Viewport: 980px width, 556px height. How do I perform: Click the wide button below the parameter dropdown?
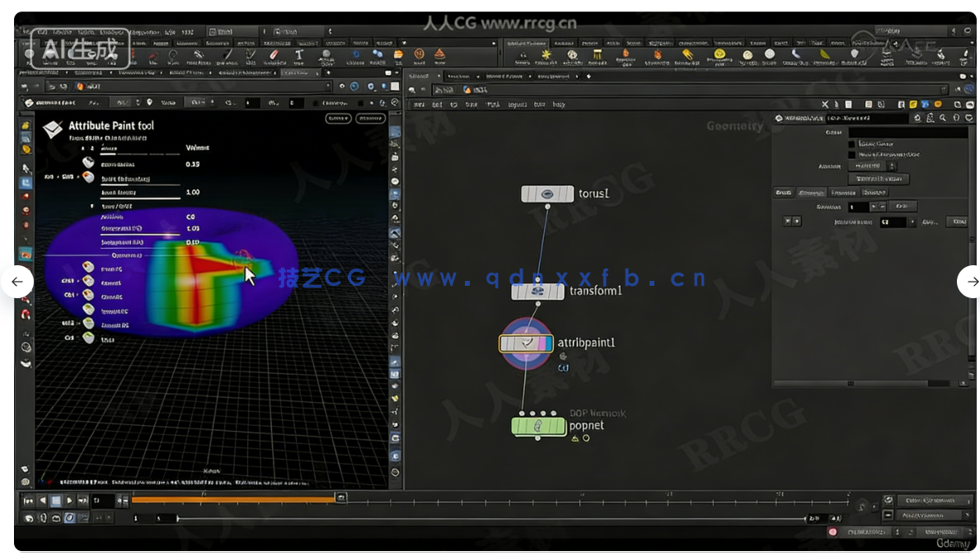[878, 179]
